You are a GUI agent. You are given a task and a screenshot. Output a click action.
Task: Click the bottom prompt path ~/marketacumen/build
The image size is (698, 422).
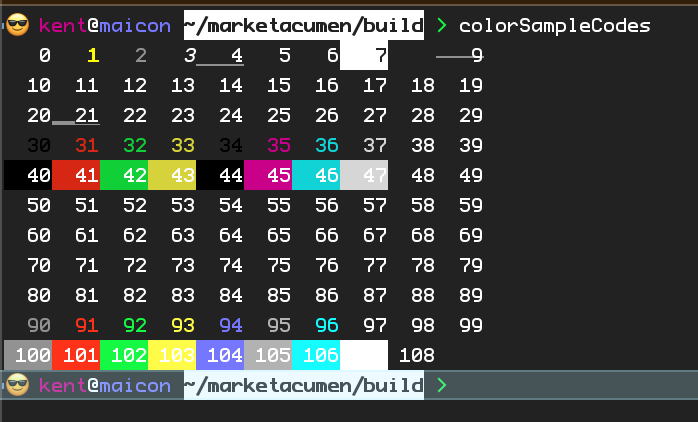click(304, 385)
